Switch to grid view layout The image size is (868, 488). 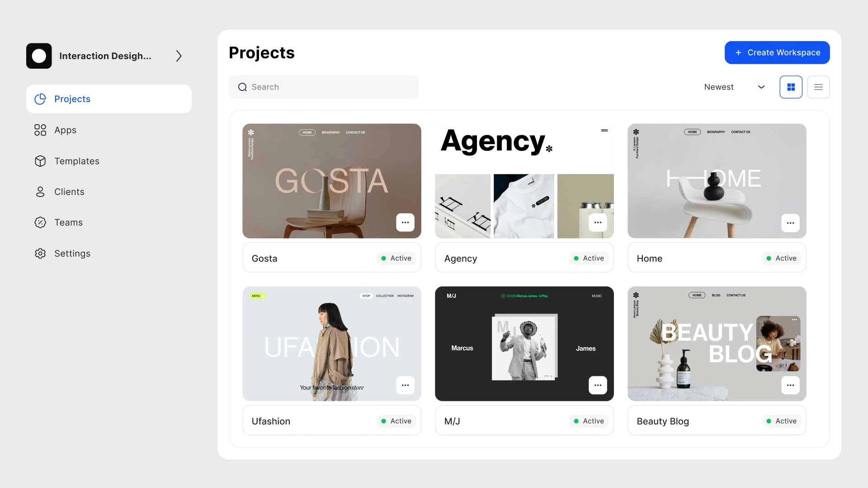pyautogui.click(x=791, y=87)
